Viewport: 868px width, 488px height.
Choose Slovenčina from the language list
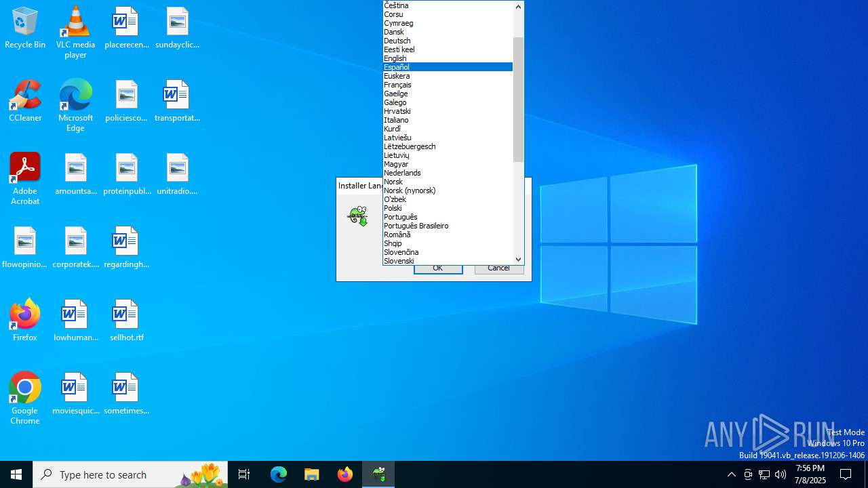point(448,252)
